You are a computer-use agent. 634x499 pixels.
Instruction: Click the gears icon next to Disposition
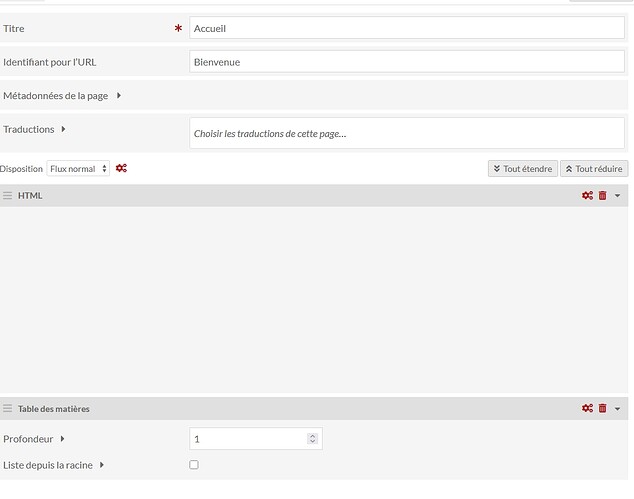(x=121, y=168)
